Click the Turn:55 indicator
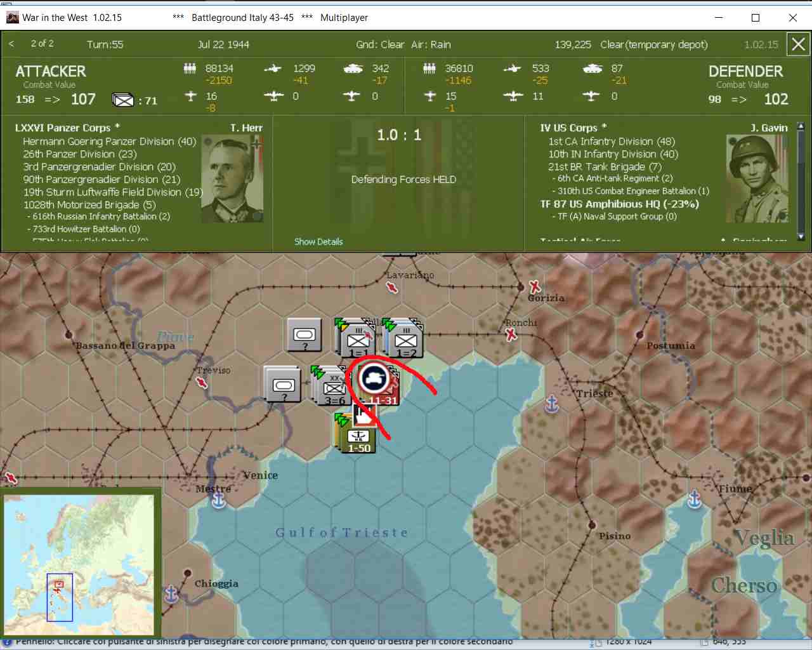This screenshot has height=650, width=812. [x=105, y=44]
